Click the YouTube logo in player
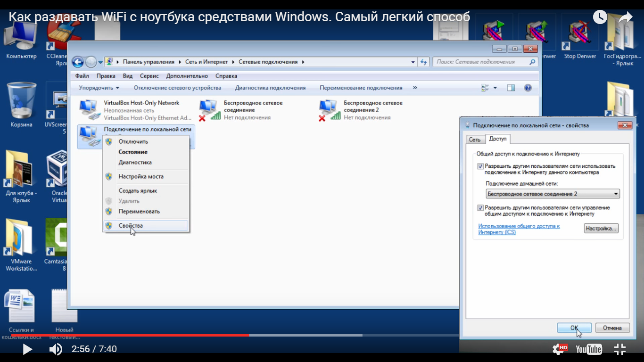The width and height of the screenshot is (644, 362). click(588, 349)
